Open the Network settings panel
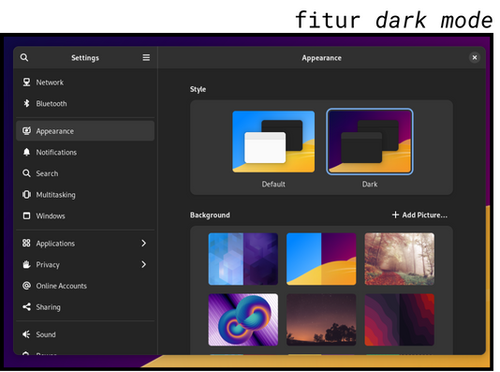Viewport: 500px width, 372px height. click(x=85, y=82)
